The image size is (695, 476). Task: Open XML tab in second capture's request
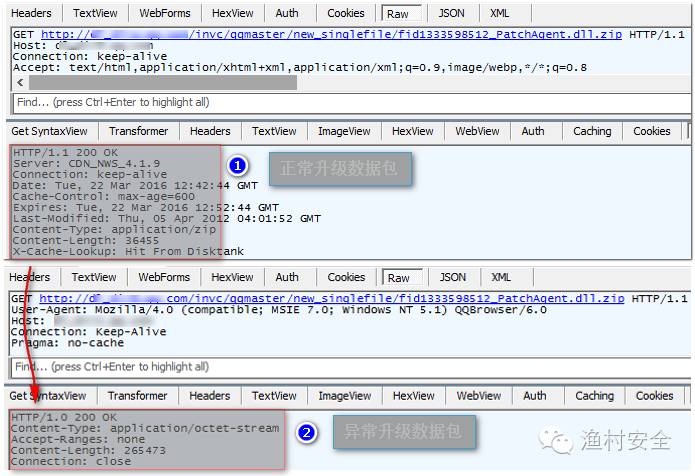pos(500,277)
